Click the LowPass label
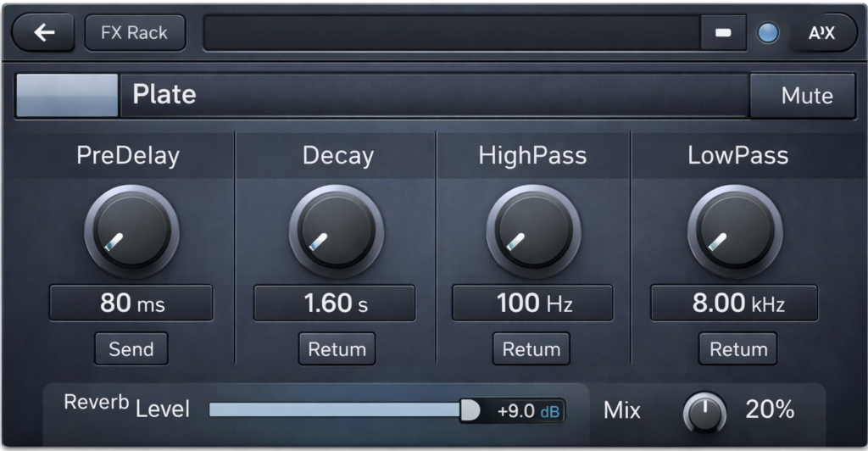The image size is (868, 451). [x=738, y=155]
